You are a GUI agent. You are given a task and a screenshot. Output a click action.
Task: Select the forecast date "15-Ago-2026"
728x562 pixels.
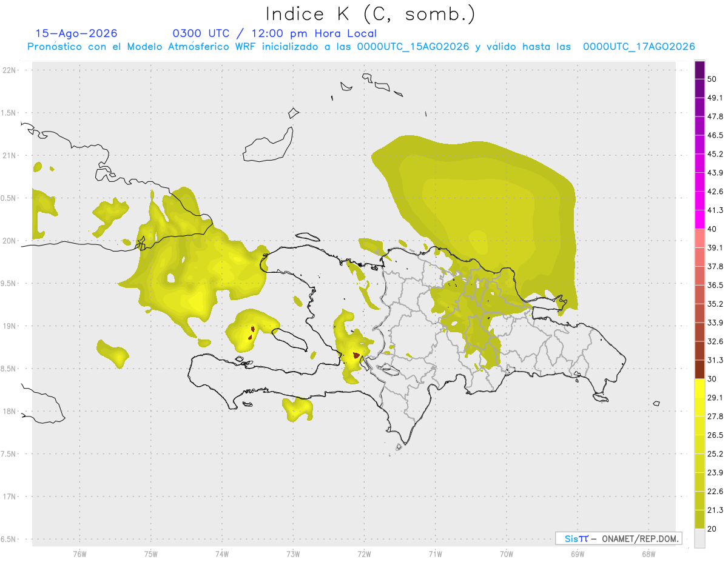pyautogui.click(x=76, y=33)
